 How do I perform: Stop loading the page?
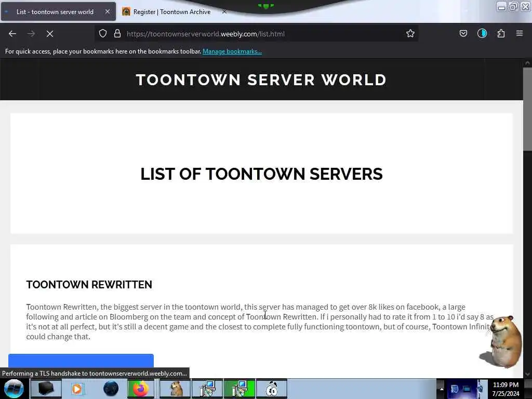(x=50, y=34)
